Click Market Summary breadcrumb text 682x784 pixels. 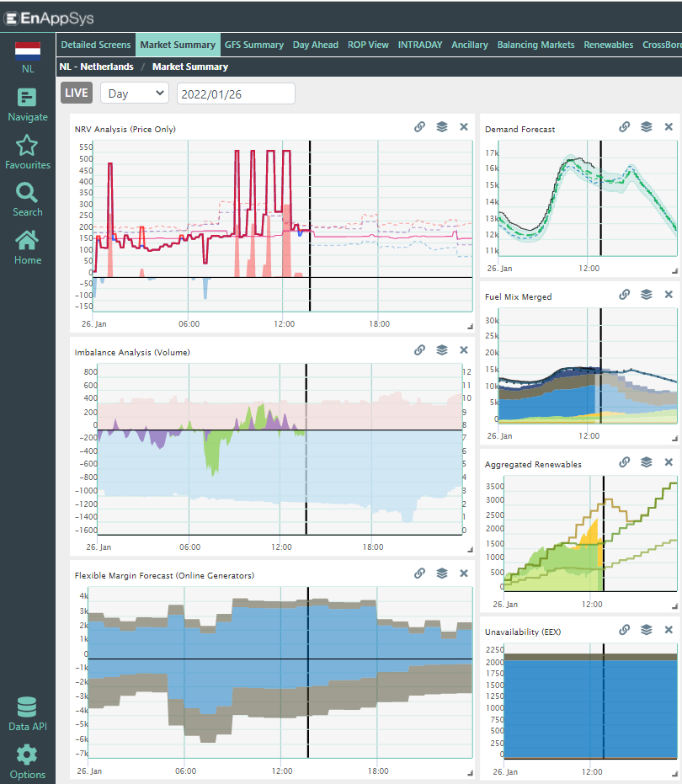pyautogui.click(x=190, y=67)
